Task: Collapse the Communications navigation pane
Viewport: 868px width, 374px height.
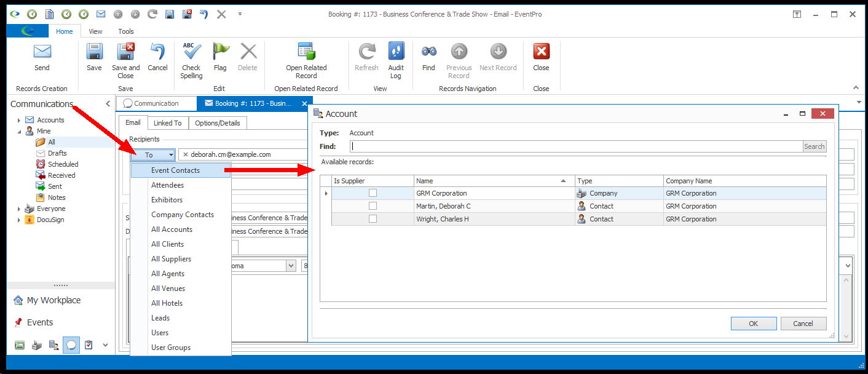Action: click(x=108, y=104)
